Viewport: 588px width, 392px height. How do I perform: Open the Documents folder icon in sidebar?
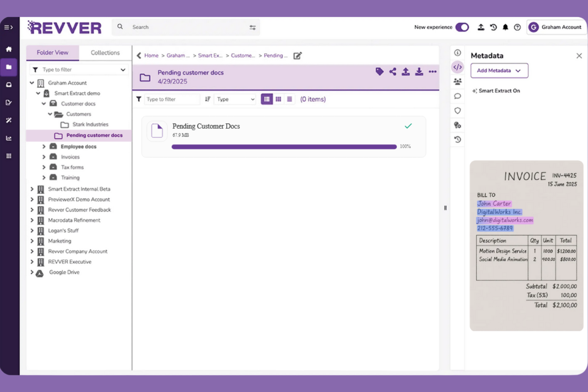pyautogui.click(x=9, y=67)
